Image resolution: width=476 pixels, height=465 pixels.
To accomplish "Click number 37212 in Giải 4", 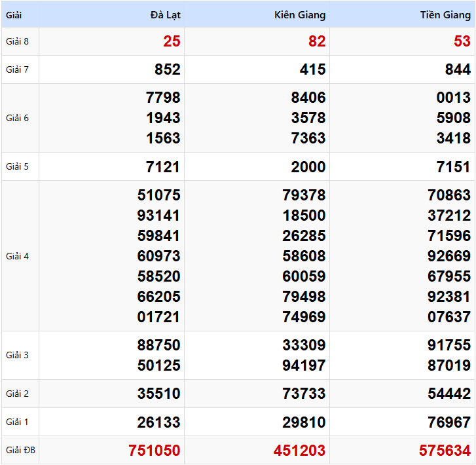I will (449, 215).
